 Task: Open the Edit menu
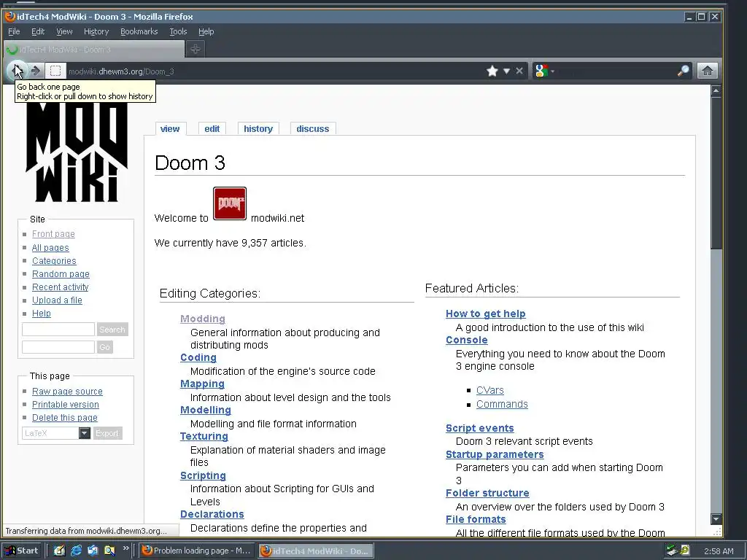[x=38, y=31]
